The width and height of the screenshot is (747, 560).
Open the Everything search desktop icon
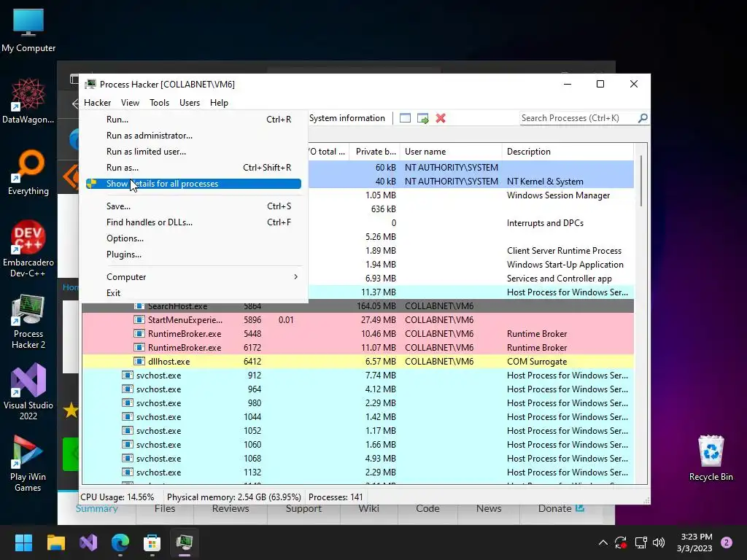point(28,172)
